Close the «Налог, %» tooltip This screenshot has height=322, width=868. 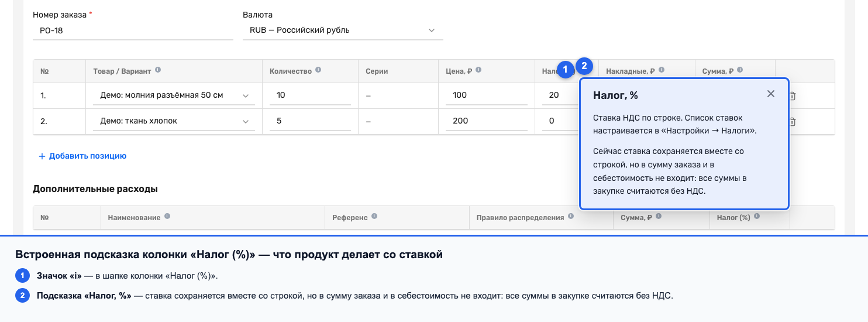click(x=771, y=94)
